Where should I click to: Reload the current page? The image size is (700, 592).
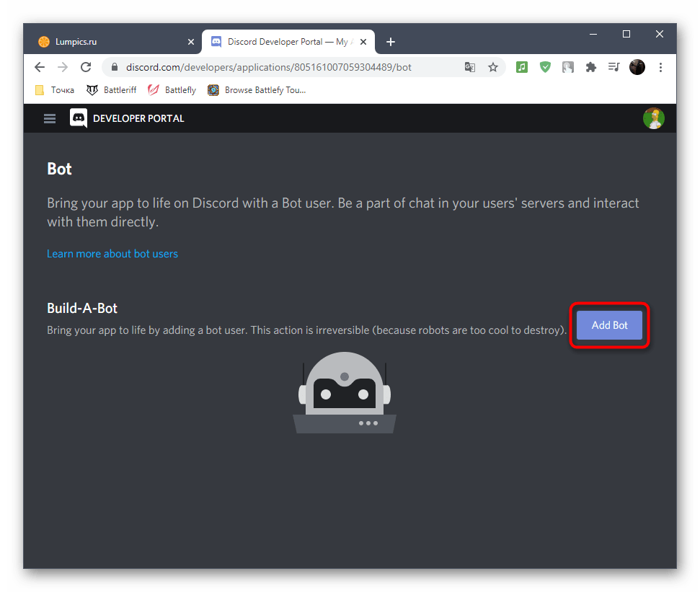(86, 67)
